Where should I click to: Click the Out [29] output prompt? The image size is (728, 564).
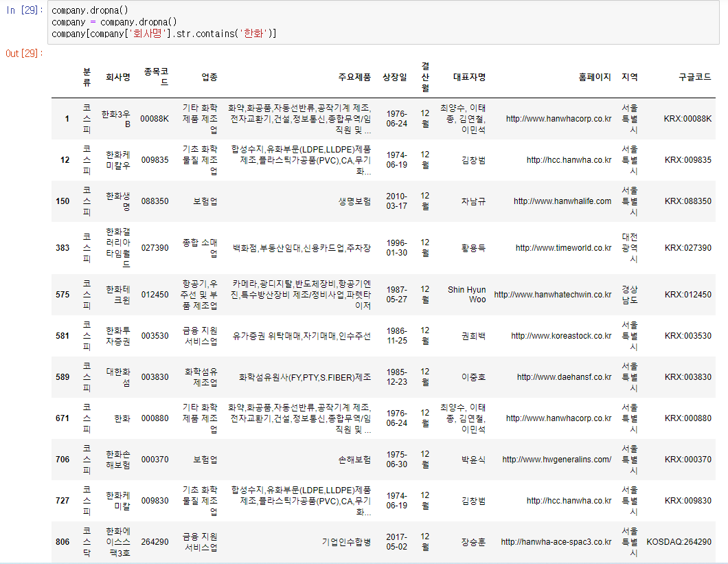(x=24, y=54)
